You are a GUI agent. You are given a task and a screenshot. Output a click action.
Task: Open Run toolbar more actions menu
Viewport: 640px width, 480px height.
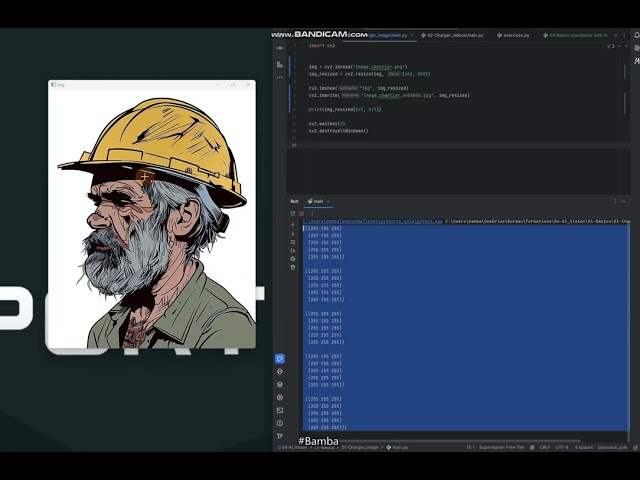click(312, 213)
